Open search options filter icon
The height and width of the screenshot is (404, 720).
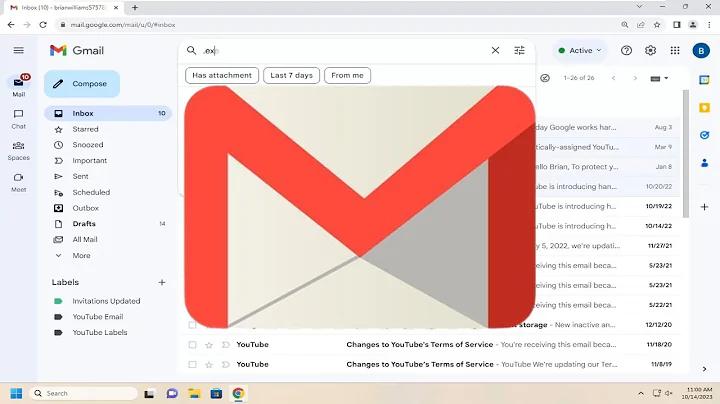pos(519,50)
